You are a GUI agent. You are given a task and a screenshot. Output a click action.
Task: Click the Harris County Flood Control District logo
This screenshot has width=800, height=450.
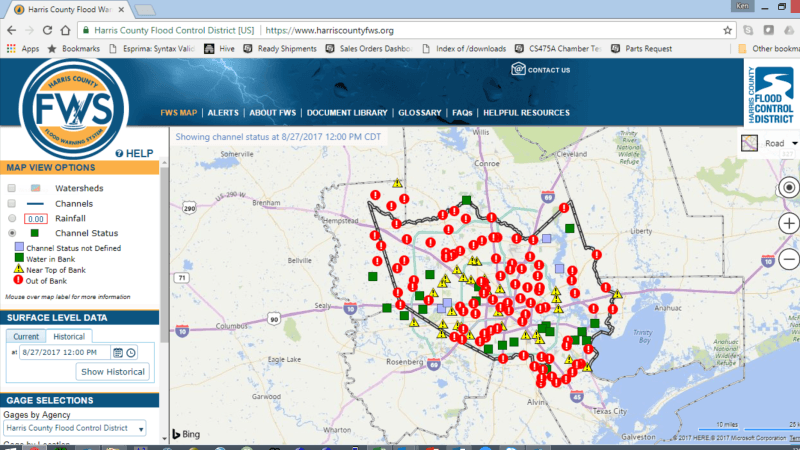(x=771, y=94)
